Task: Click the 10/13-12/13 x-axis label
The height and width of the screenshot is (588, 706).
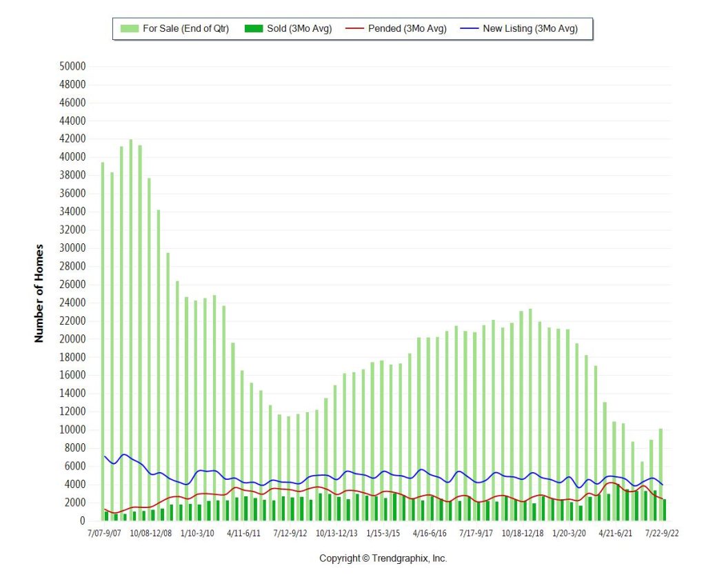Action: click(336, 534)
